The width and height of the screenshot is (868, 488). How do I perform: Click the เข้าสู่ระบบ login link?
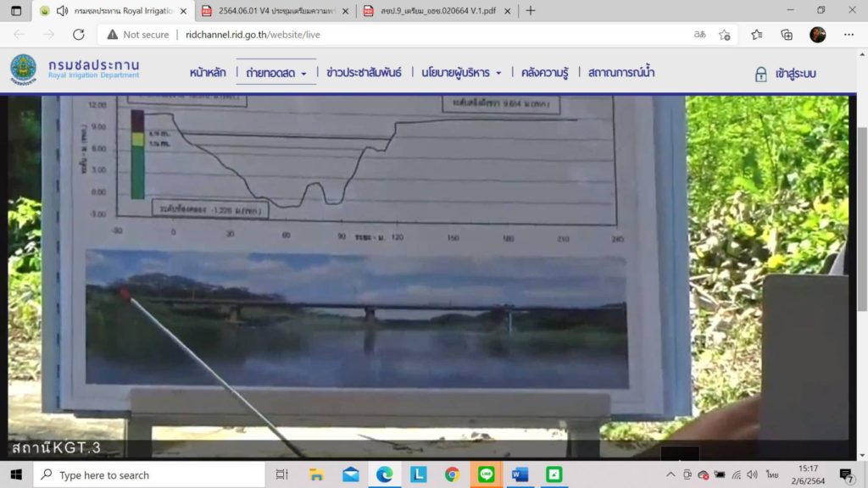(x=785, y=74)
